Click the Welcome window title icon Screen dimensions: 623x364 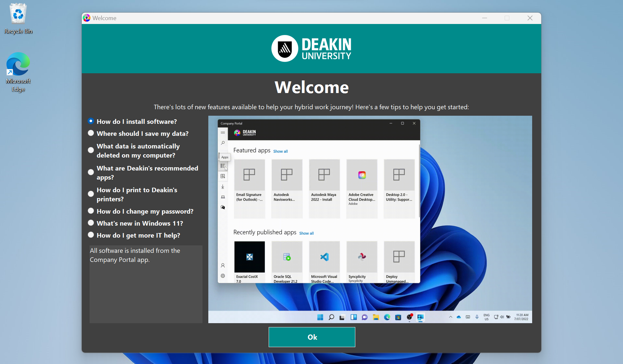[87, 18]
